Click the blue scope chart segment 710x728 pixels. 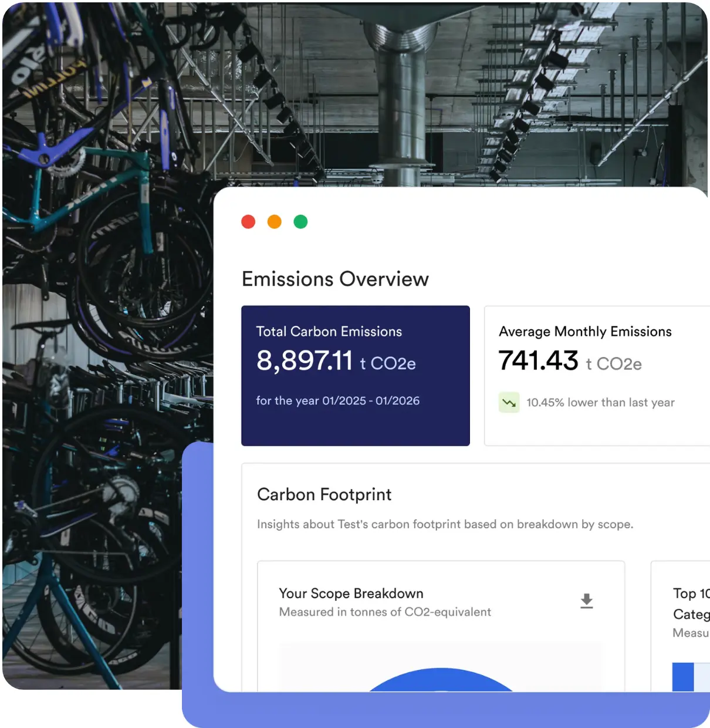coord(440,680)
